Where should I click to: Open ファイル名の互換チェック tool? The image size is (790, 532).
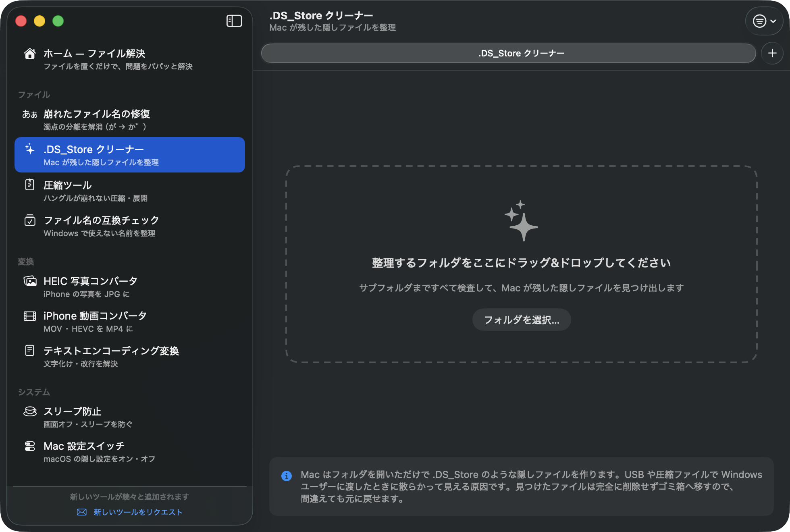[130, 226]
